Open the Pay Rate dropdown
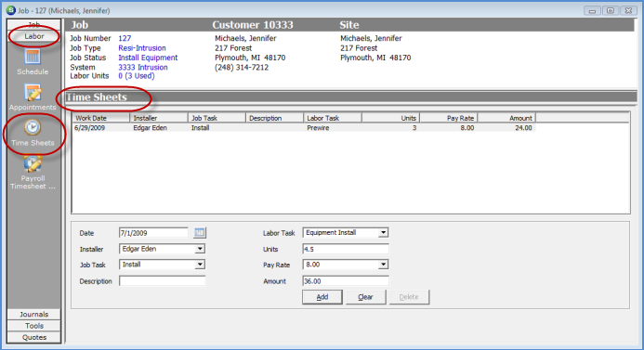This screenshot has width=644, height=350. tap(383, 265)
